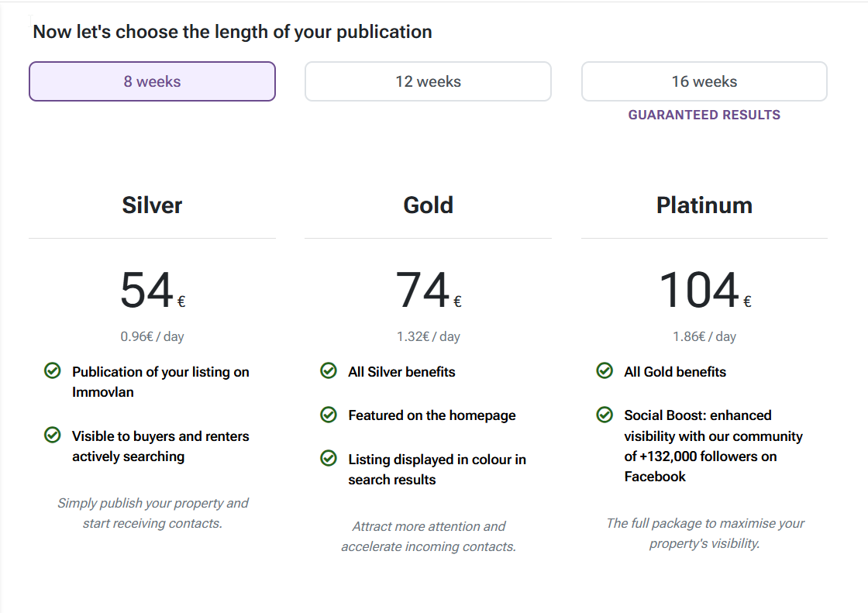Image resolution: width=868 pixels, height=613 pixels.
Task: Click the check icon by Listing displayed in colour
Action: [329, 458]
